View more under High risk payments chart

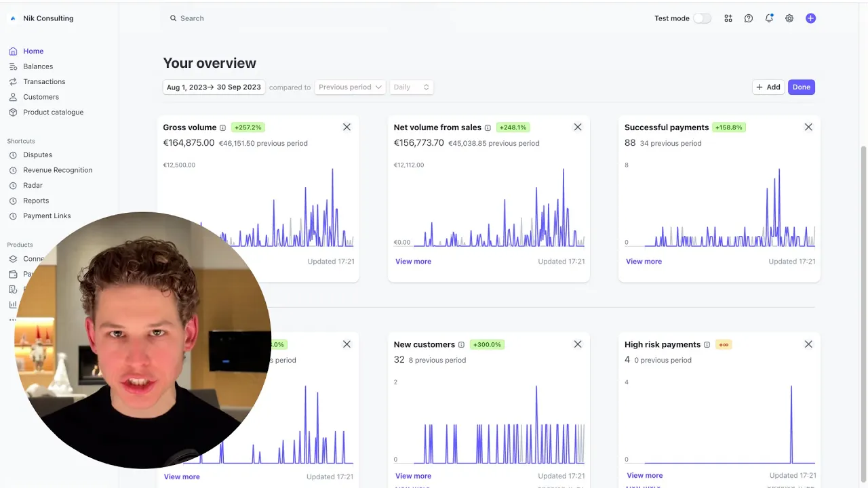tap(644, 475)
